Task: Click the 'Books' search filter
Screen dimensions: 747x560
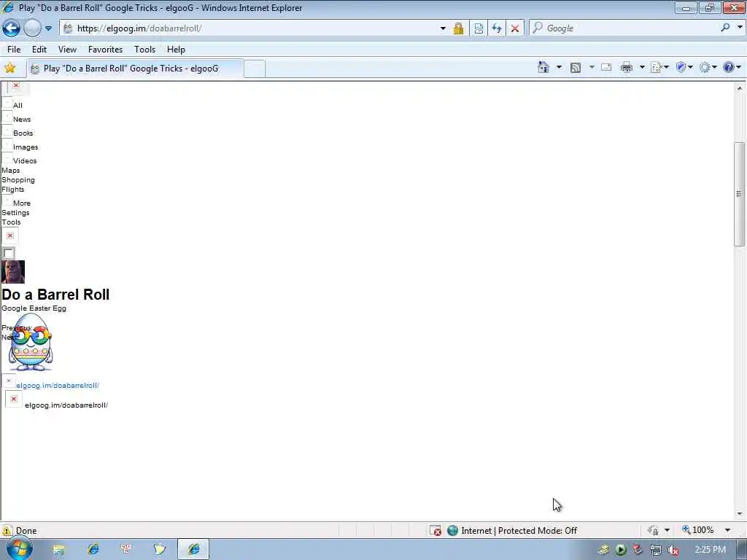Action: tap(23, 133)
